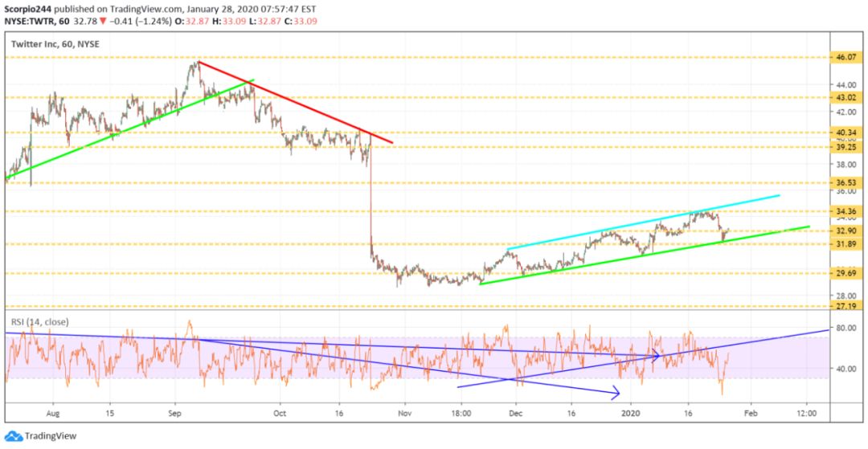Click the cyan upper channel trendline
This screenshot has width=868, height=449.
point(645,222)
